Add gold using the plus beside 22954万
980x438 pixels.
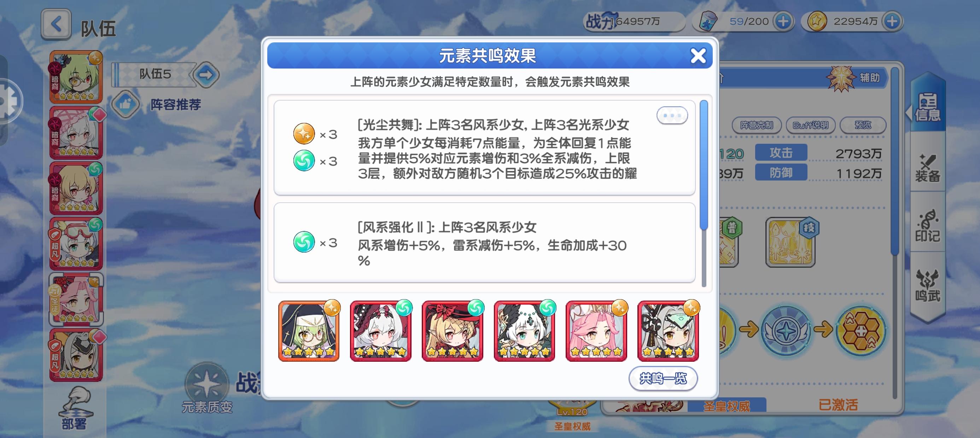tap(892, 21)
